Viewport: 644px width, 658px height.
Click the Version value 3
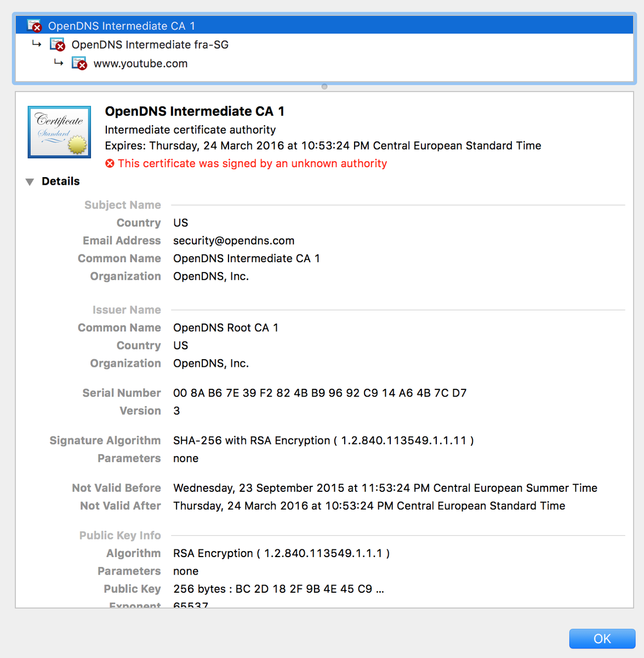tap(176, 411)
